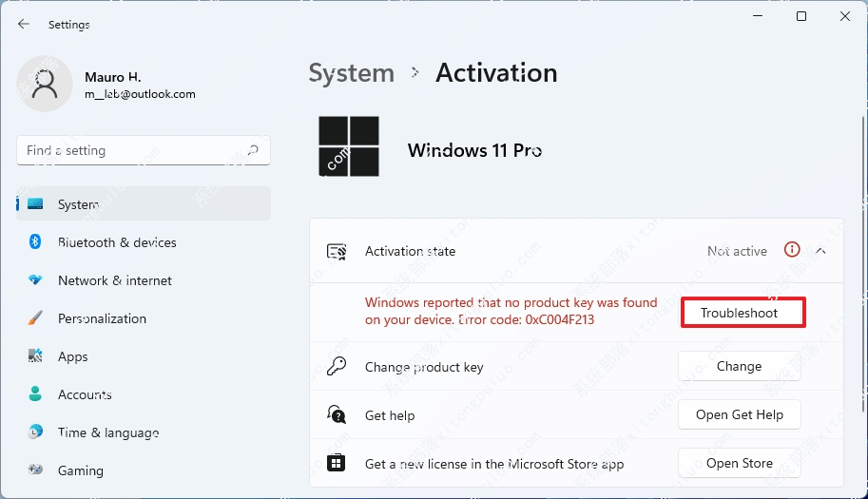Click the Windows 11 Pro logo

[x=348, y=146]
